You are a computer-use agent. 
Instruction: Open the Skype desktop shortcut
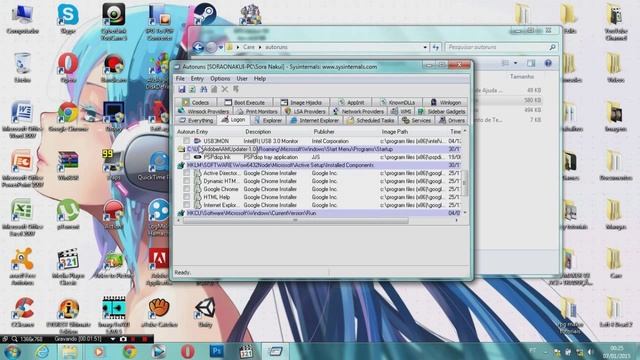(68, 19)
